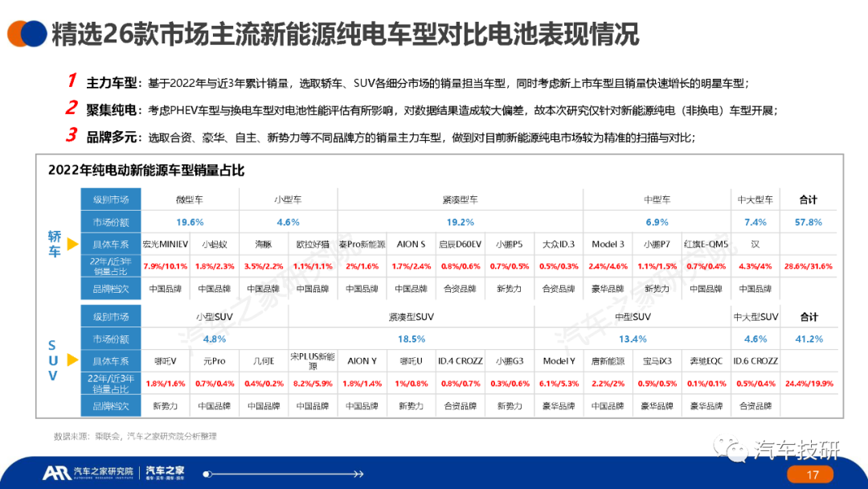This screenshot has height=489, width=868.
Task: Click the orange and blue circles logo beside the title
Action: [x=27, y=33]
